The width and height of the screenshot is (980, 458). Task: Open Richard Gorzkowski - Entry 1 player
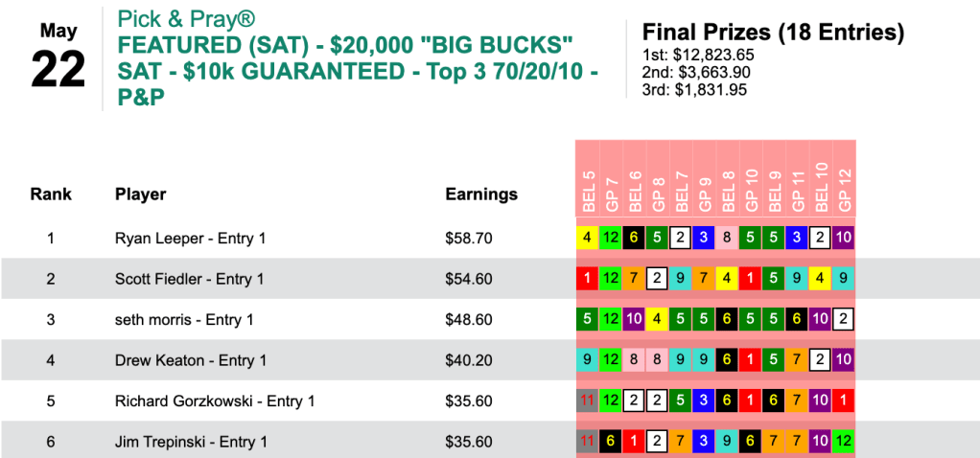coord(215,401)
